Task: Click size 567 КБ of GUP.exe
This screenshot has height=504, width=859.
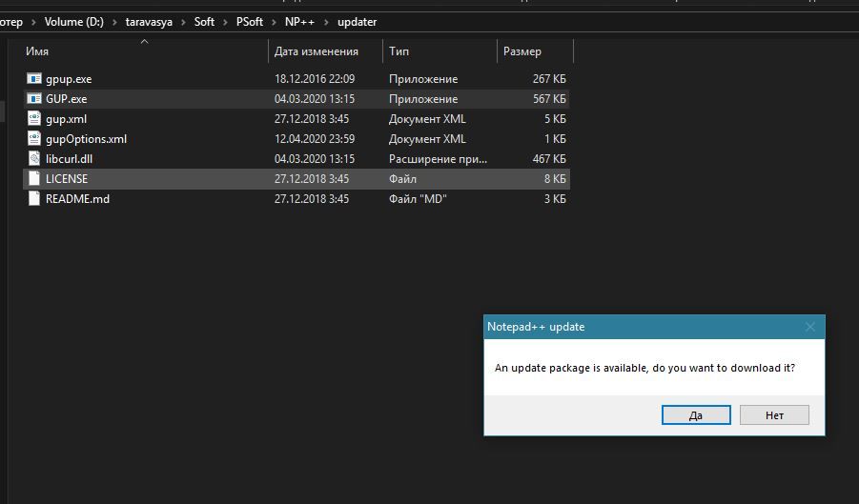Action: [549, 99]
